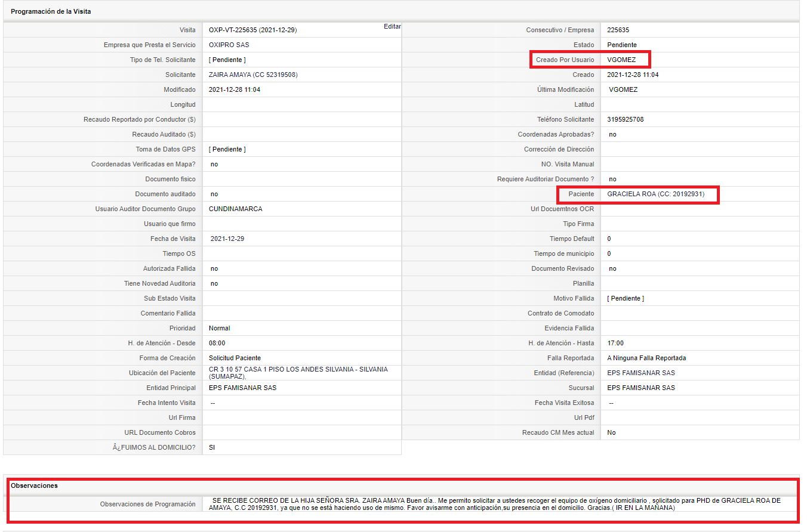Click the Contrato de Comodato label
The height and width of the screenshot is (532, 807).
click(561, 313)
